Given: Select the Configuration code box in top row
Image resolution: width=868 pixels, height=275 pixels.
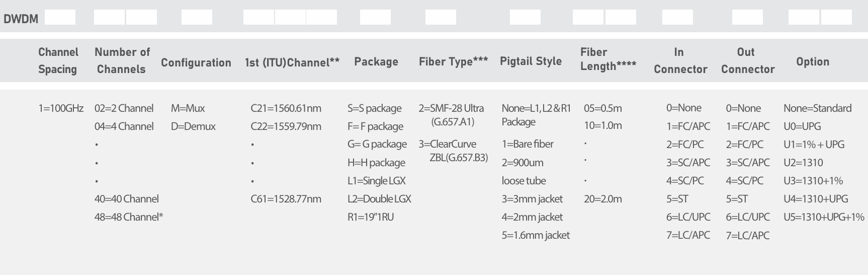Looking at the screenshot, I should [197, 17].
